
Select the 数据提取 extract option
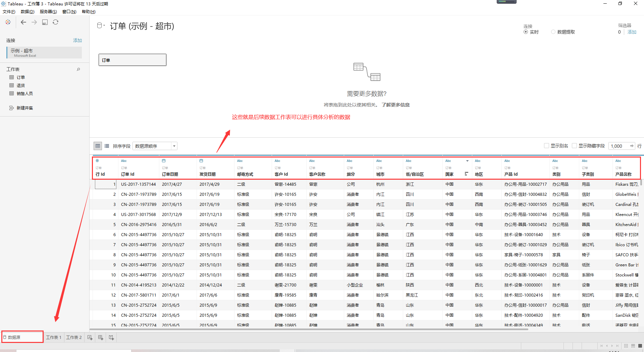(x=553, y=32)
